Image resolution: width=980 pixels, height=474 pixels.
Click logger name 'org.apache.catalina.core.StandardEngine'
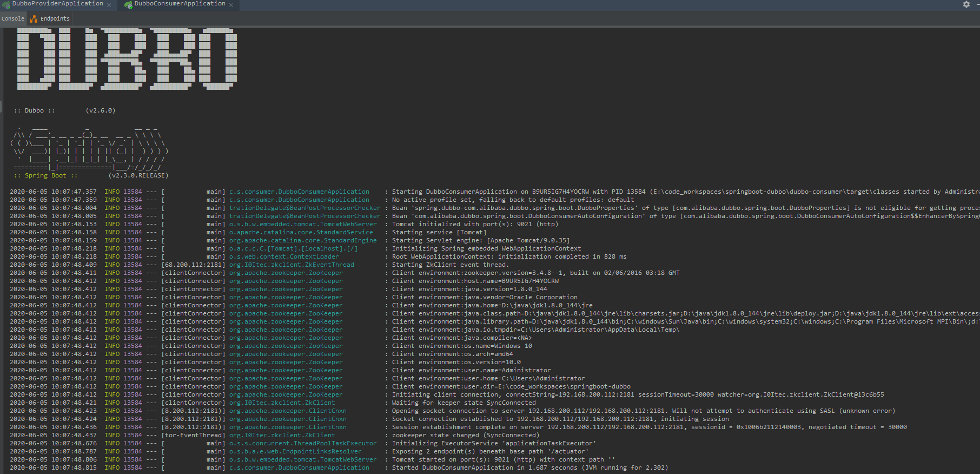[x=303, y=240]
